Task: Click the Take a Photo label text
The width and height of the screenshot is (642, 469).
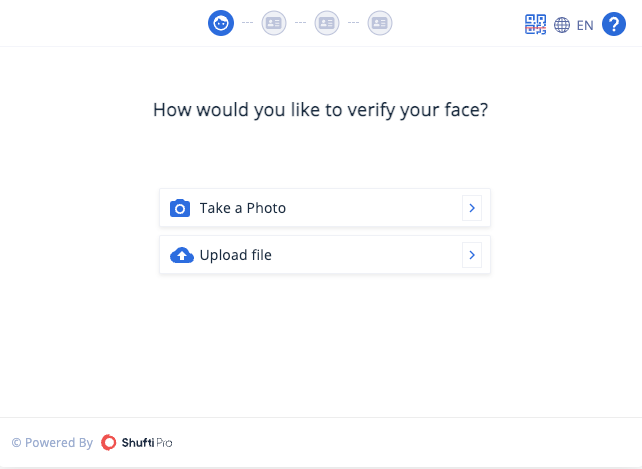Action: [243, 208]
